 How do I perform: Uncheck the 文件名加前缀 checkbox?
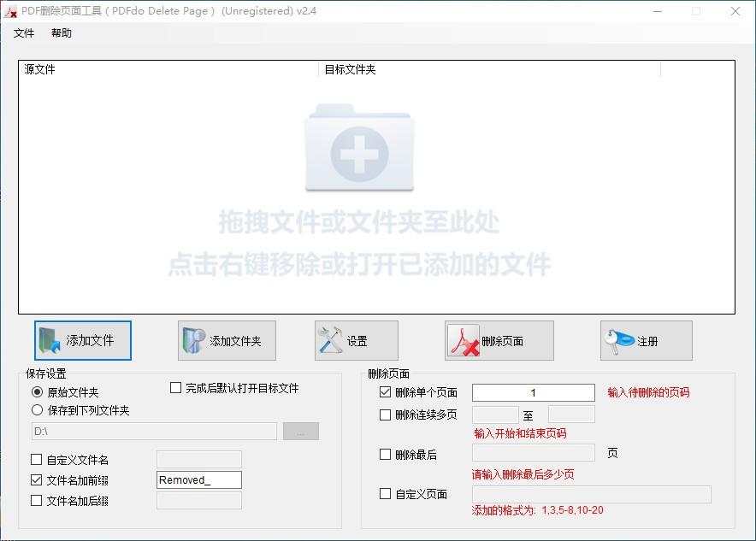coord(36,479)
